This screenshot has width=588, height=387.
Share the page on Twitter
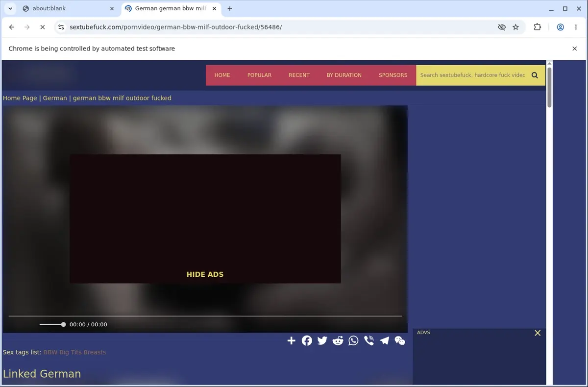pyautogui.click(x=322, y=340)
